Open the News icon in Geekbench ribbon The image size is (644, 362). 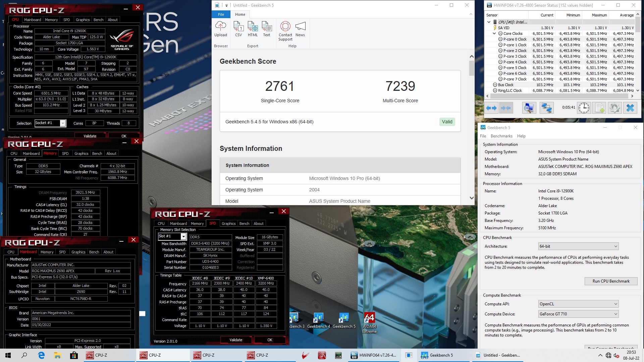click(x=300, y=29)
